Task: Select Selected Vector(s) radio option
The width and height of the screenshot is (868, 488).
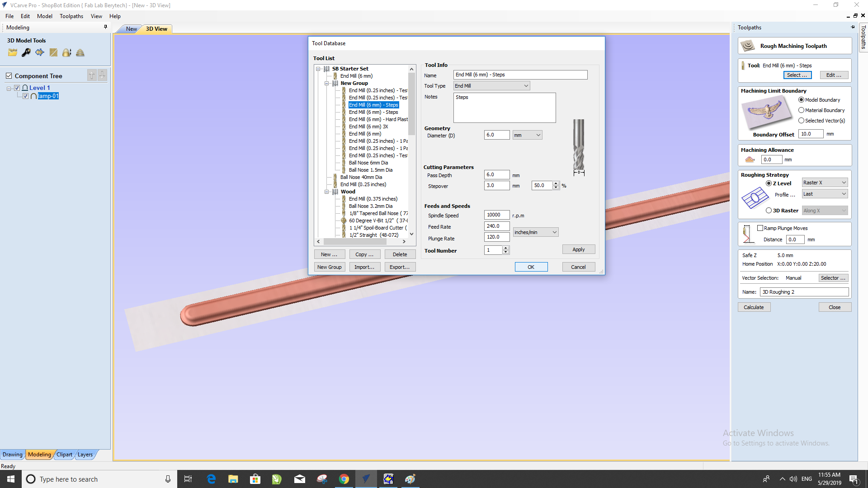Action: click(801, 121)
